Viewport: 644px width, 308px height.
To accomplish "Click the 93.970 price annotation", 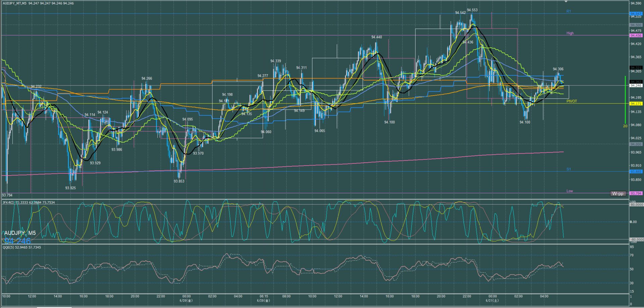I will tap(198, 153).
